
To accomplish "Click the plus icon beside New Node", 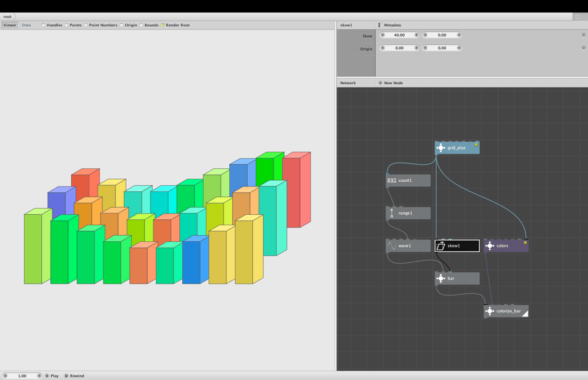I will (x=380, y=83).
